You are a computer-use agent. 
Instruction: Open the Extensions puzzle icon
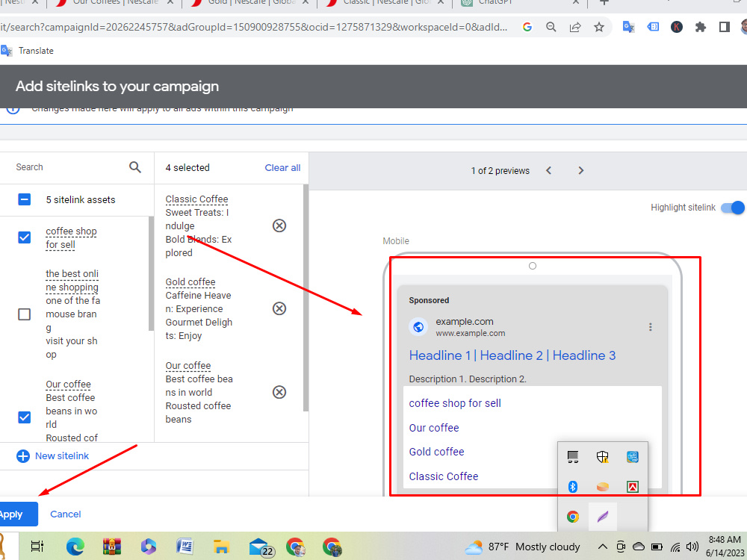click(701, 27)
